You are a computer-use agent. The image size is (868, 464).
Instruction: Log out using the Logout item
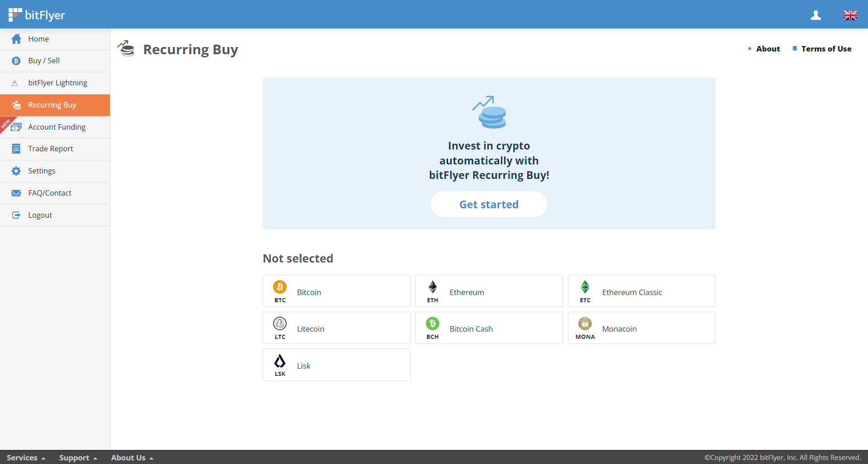click(x=55, y=216)
